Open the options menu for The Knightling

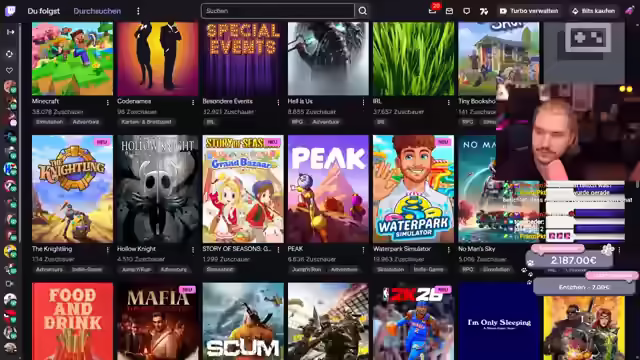[108, 250]
